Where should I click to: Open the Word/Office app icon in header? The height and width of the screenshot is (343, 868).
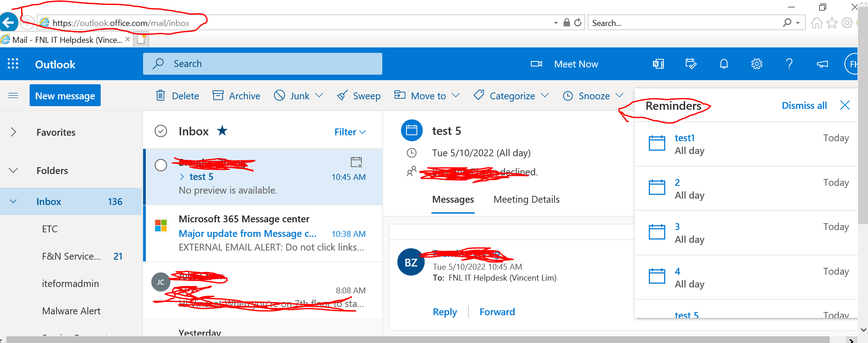(x=658, y=64)
